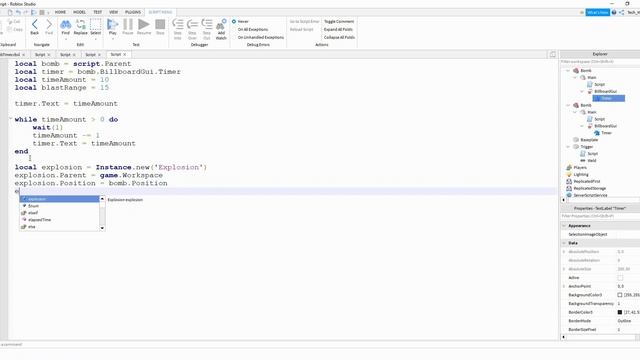Expand the AbsoluteSize property
This screenshot has width=640, height=360.
pos(564,269)
